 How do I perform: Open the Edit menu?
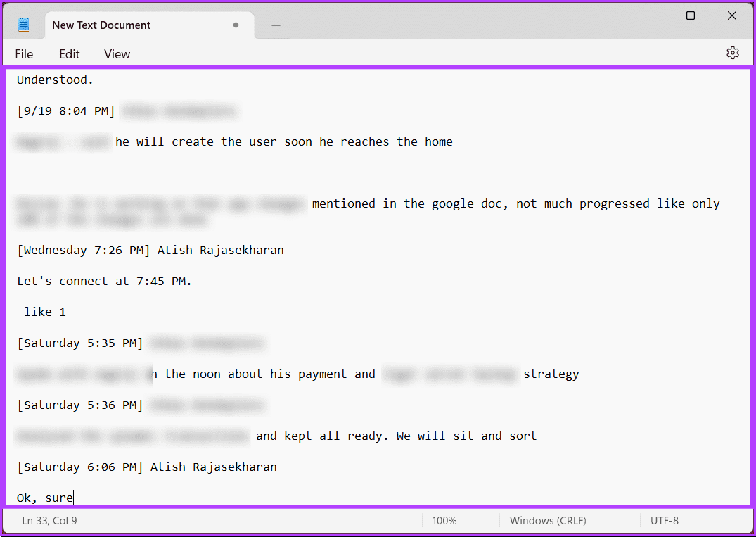[x=69, y=54]
